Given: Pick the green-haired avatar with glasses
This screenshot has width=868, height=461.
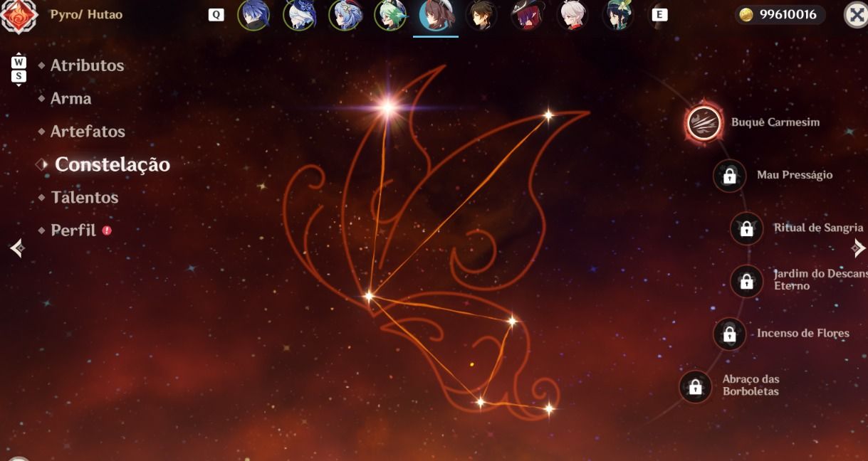Looking at the screenshot, I should point(390,15).
